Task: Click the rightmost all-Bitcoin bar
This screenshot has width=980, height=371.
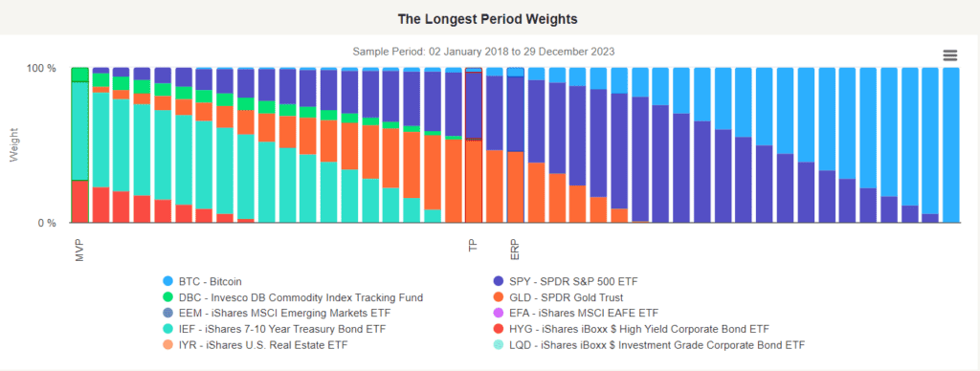Action: coord(951,145)
